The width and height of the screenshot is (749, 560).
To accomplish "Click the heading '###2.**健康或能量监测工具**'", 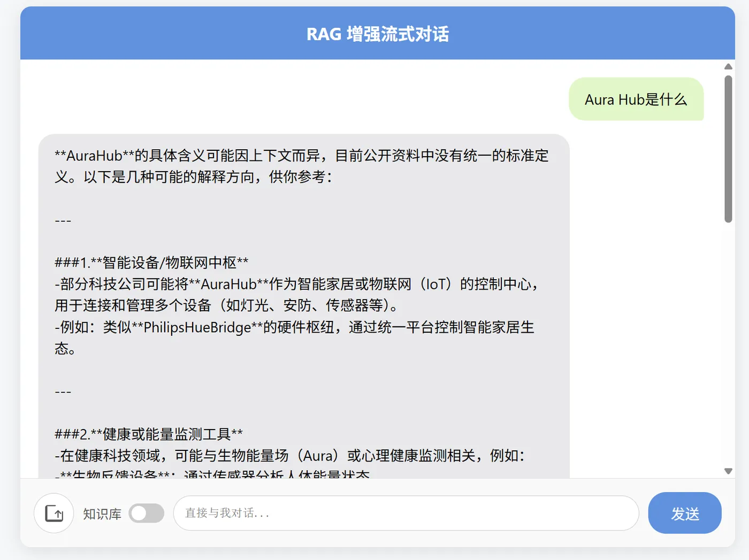I will click(x=149, y=434).
